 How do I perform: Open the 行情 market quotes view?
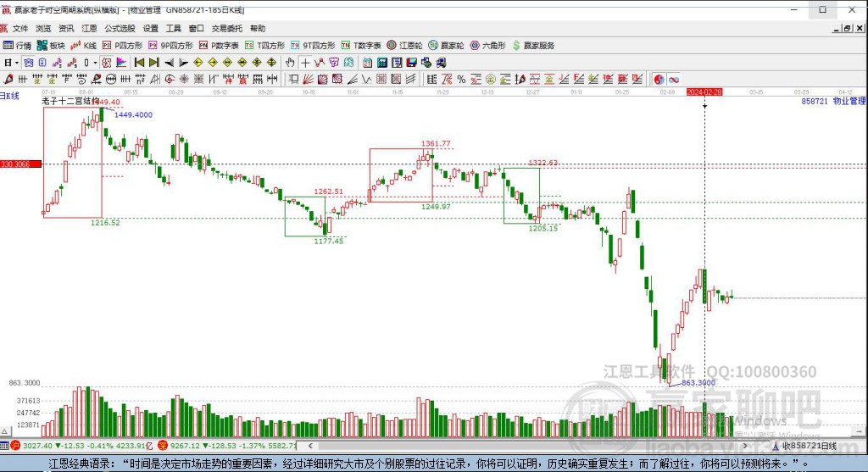coord(17,46)
